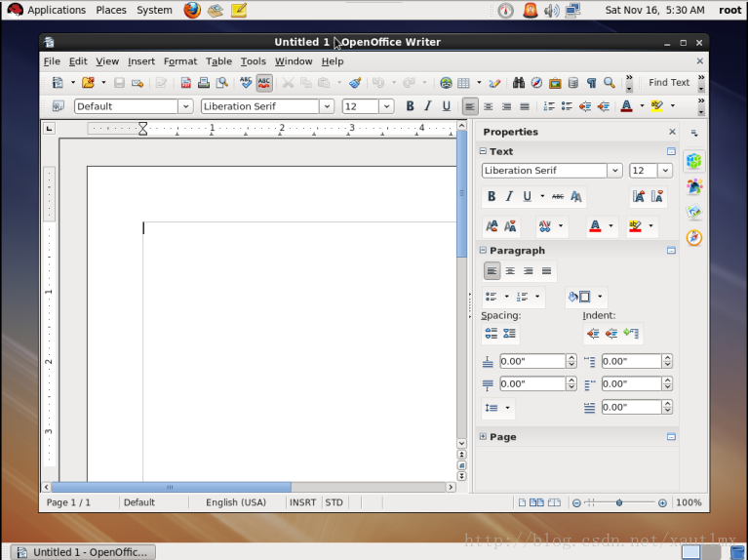Collapse the Text section in Properties
Screen dimensions: 748x560
483,151
